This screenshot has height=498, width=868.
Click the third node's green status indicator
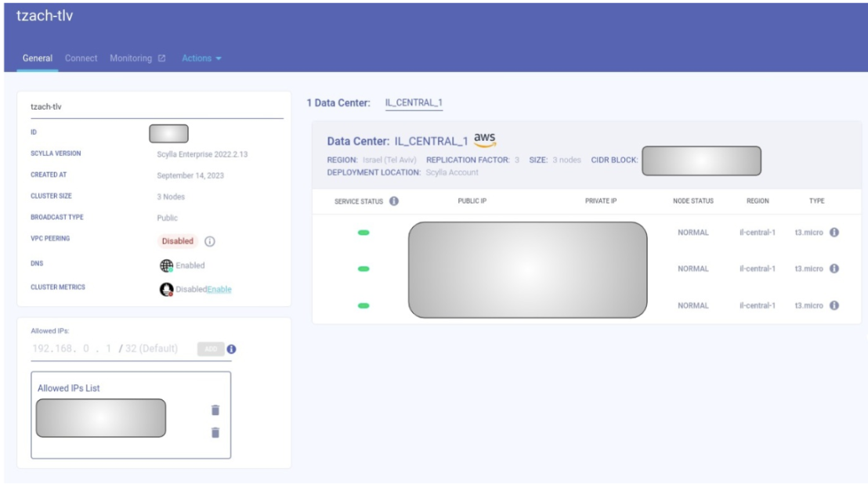point(363,305)
